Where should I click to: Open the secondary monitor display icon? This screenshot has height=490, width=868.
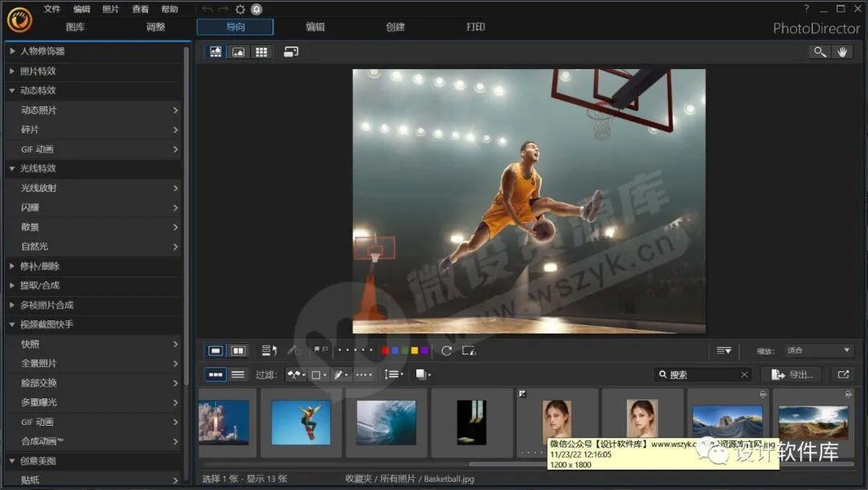point(291,51)
